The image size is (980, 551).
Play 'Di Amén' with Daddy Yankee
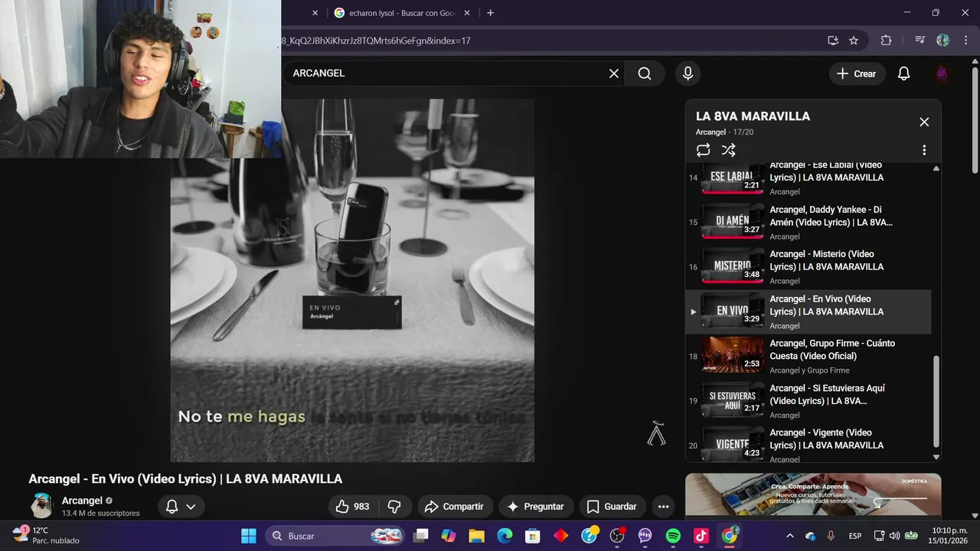click(x=808, y=222)
